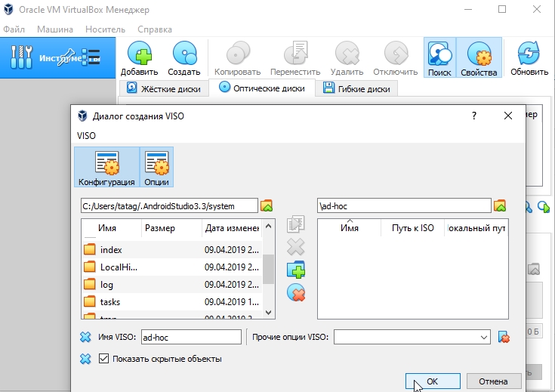Sort VISO list by Имя column
The height and width of the screenshot is (392, 555).
[x=350, y=228]
